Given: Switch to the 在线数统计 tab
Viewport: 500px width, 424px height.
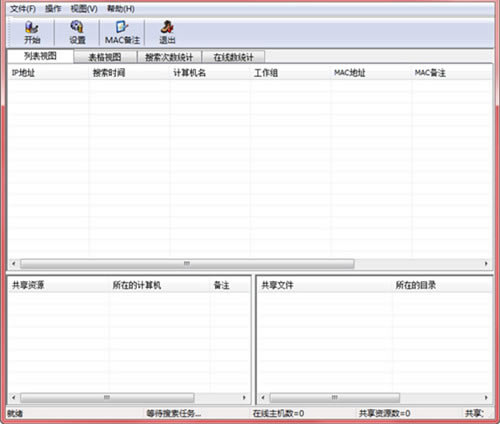Looking at the screenshot, I should click(233, 57).
